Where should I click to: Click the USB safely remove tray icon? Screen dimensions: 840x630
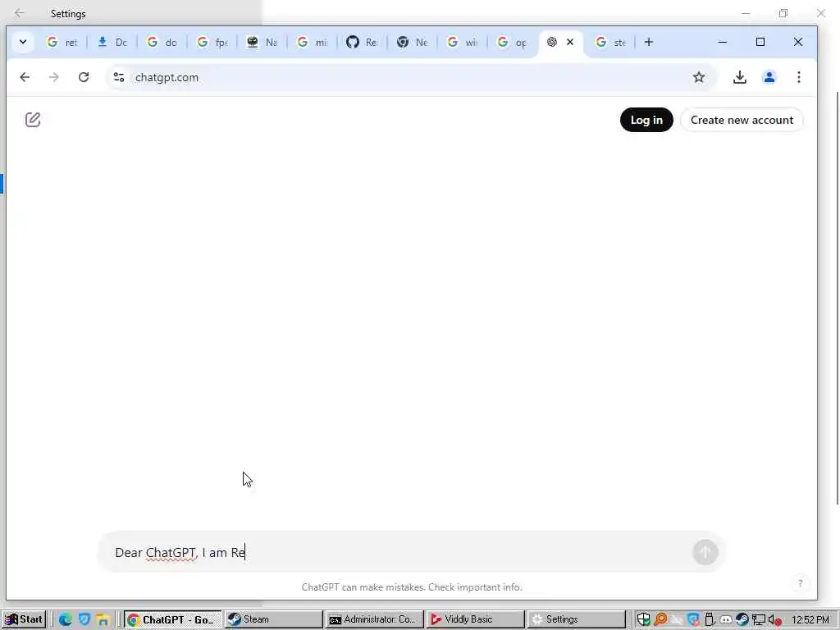tap(710, 619)
